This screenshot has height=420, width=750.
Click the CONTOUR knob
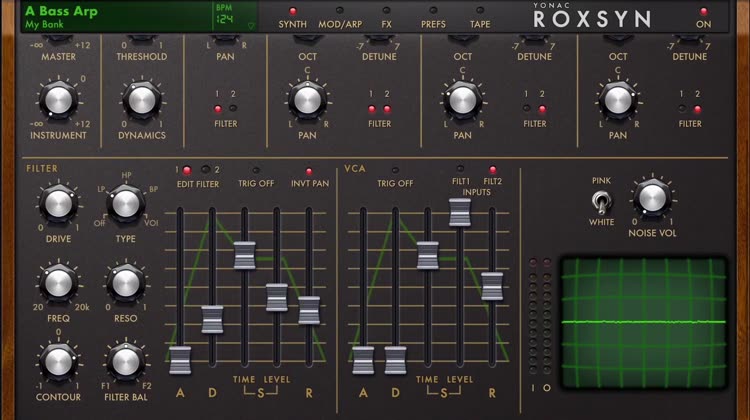coord(58,362)
